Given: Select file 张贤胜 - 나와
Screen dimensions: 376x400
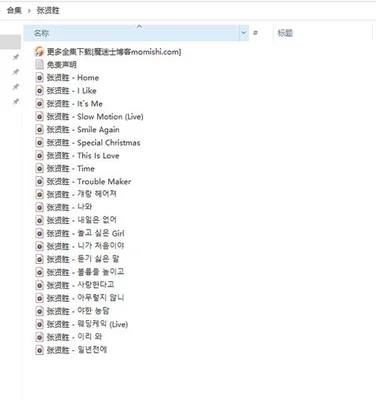Looking at the screenshot, I should pos(69,207).
